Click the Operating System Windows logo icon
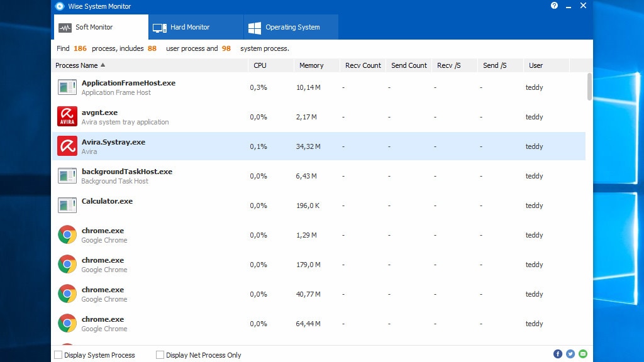644x362 pixels. point(255,28)
